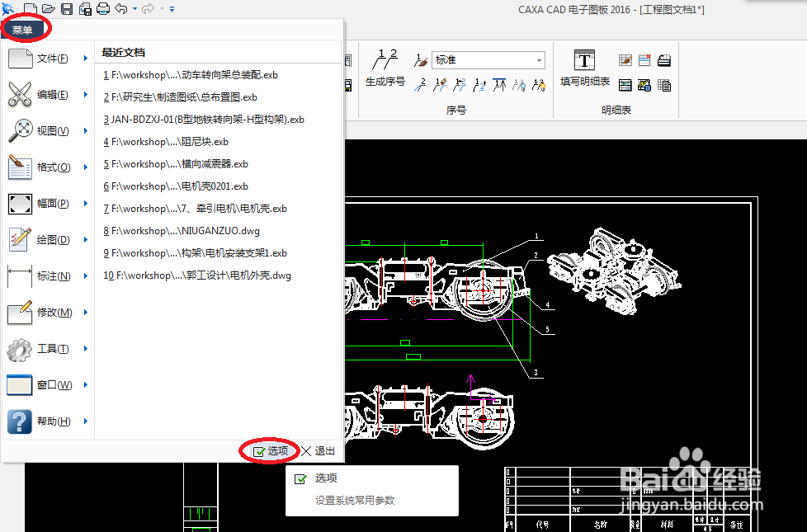
Task: Click the Redo arrow icon
Action: click(148, 9)
